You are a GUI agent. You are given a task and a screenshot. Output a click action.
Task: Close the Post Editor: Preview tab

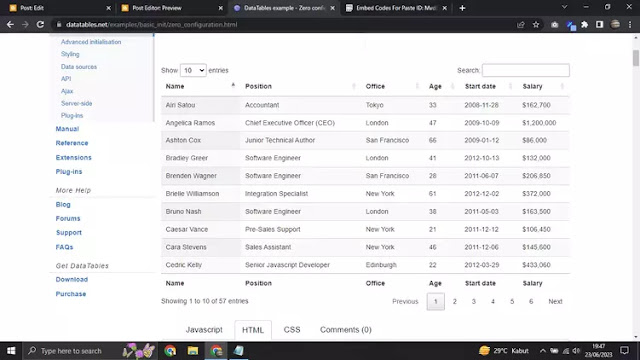(220, 8)
